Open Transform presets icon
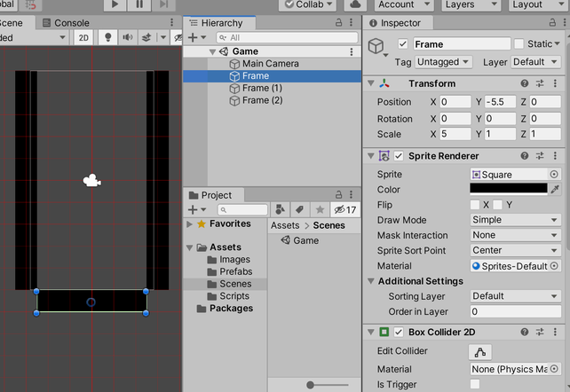570x392 pixels. [540, 83]
